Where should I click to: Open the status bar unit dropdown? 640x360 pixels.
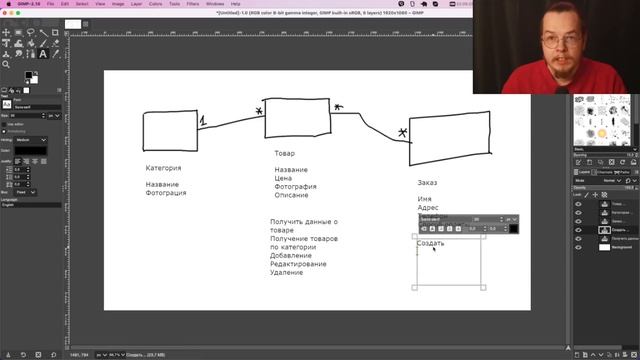[101, 355]
